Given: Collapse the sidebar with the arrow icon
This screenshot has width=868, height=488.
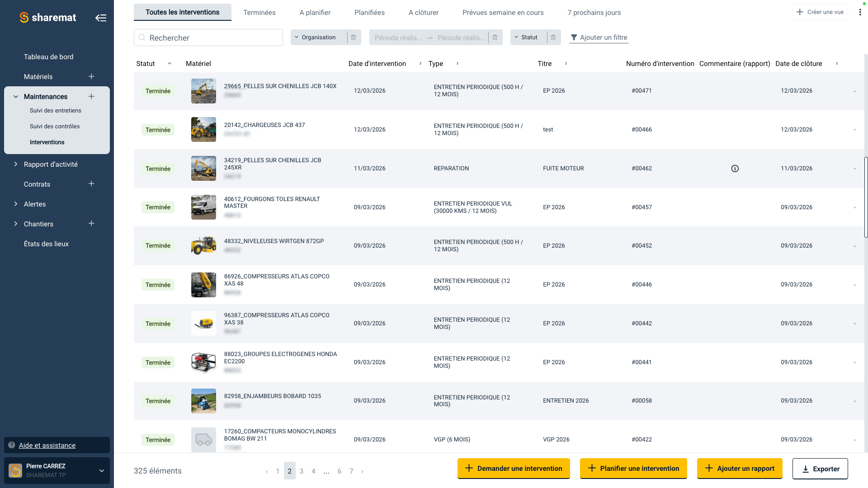Looking at the screenshot, I should coord(101,17).
